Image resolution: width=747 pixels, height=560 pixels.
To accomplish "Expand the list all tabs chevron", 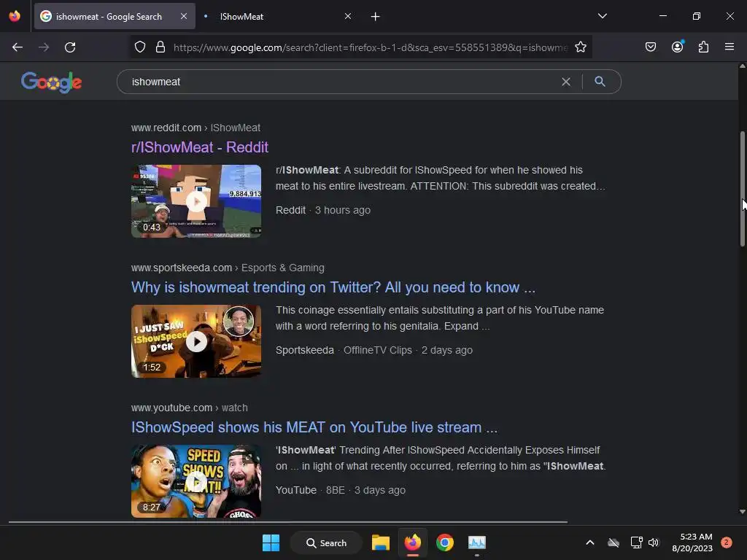I will pyautogui.click(x=602, y=16).
